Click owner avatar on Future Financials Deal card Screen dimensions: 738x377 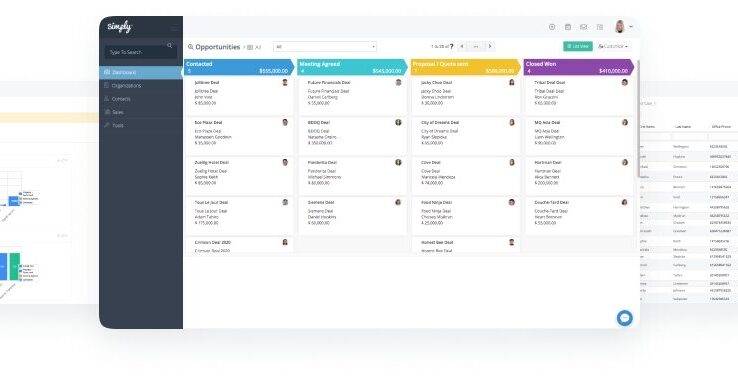pos(398,82)
